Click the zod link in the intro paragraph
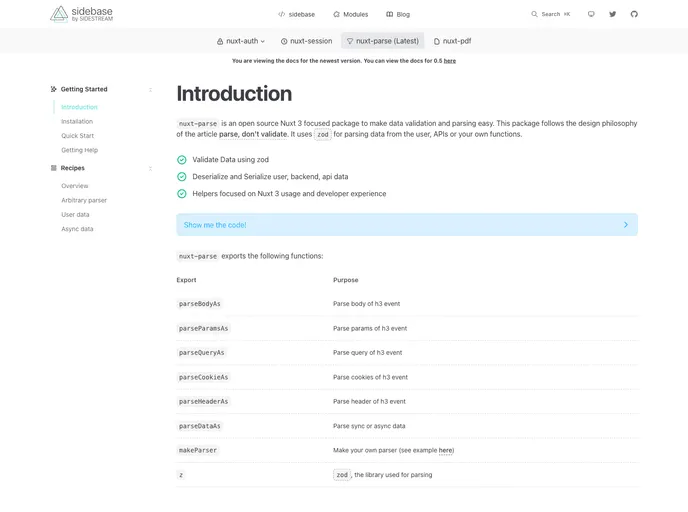 pos(322,135)
